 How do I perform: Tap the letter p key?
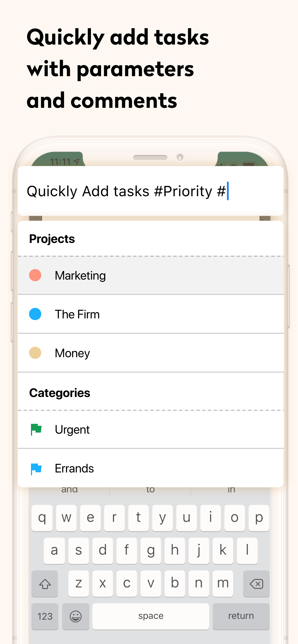259,518
